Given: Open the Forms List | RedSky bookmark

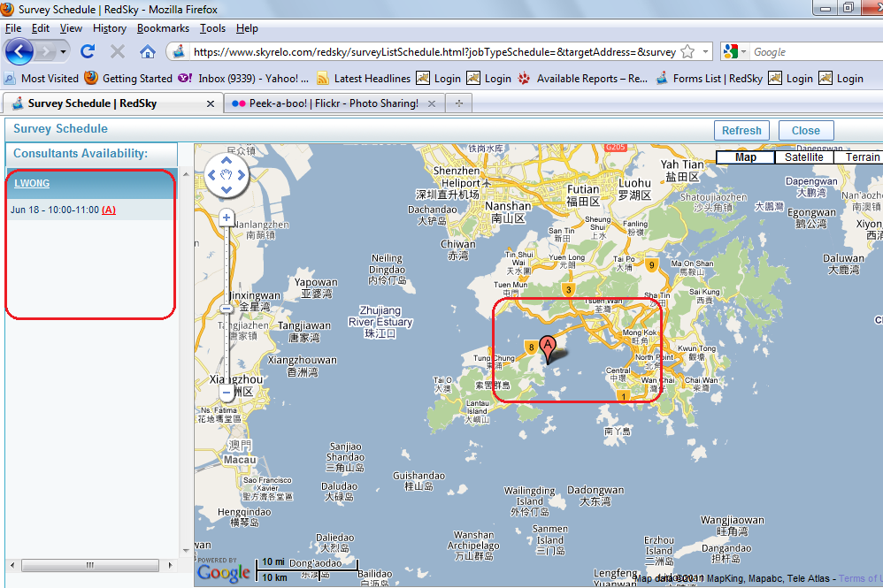Looking at the screenshot, I should pos(709,78).
